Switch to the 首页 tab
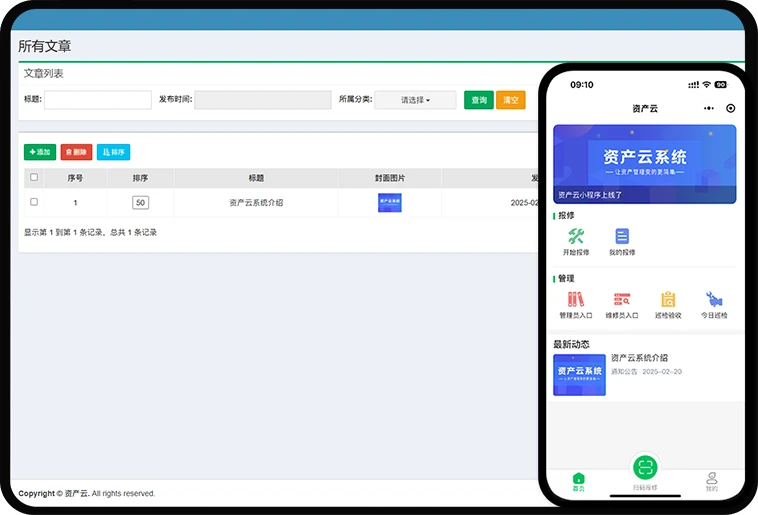 (578, 481)
